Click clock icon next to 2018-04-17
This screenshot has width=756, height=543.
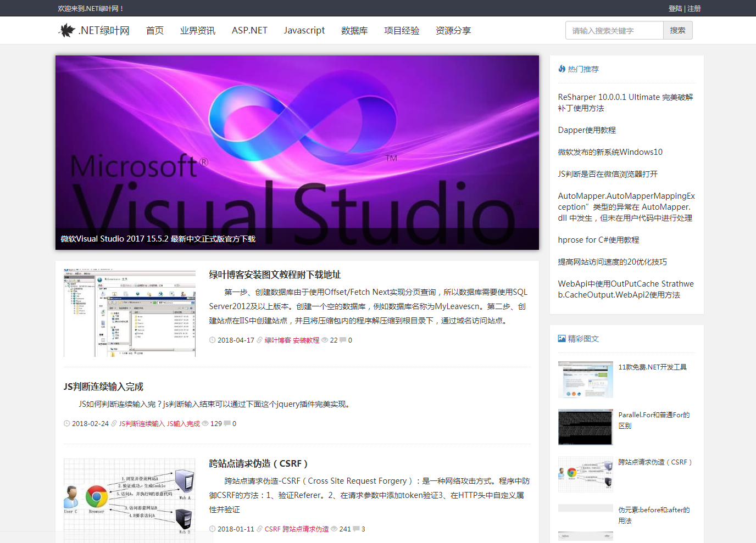[x=212, y=340]
